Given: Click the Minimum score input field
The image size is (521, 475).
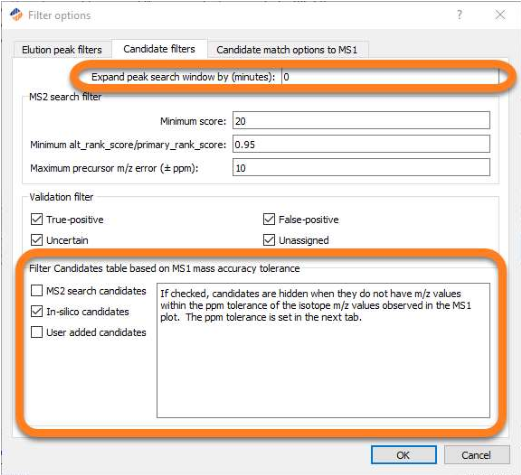Looking at the screenshot, I should (361, 121).
